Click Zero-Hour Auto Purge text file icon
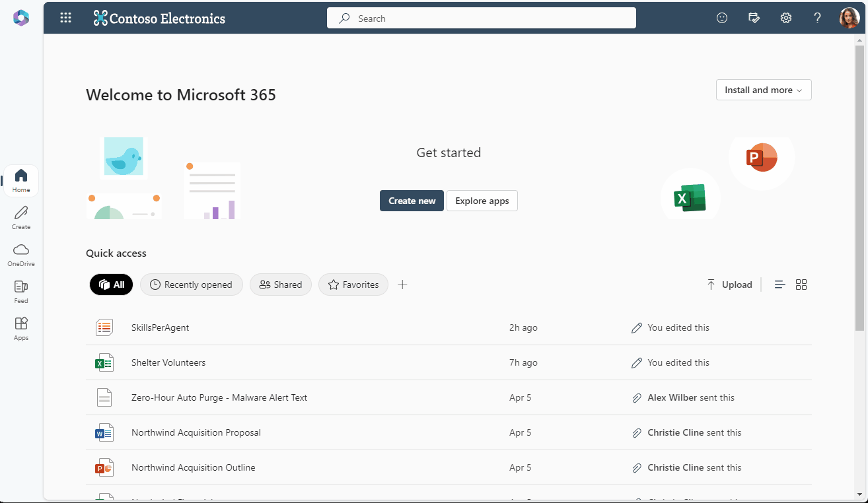This screenshot has width=868, height=503. click(x=104, y=397)
